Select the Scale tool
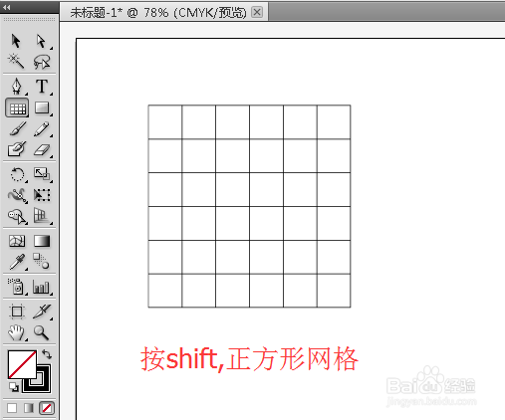The width and height of the screenshot is (505, 420). coord(42,174)
